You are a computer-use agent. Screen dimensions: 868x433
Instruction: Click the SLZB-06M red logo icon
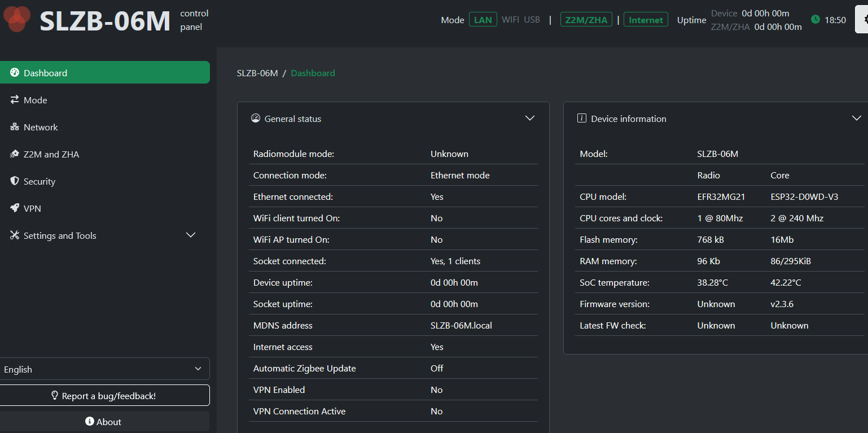(x=17, y=19)
